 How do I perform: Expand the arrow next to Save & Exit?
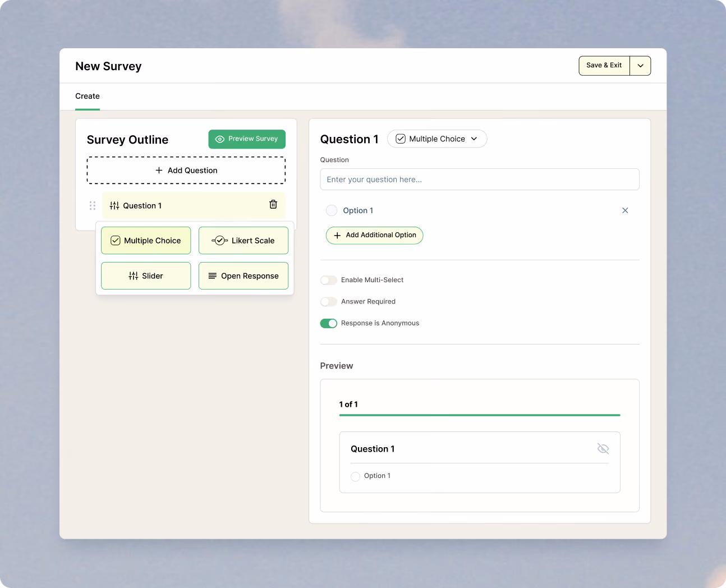[x=640, y=66]
